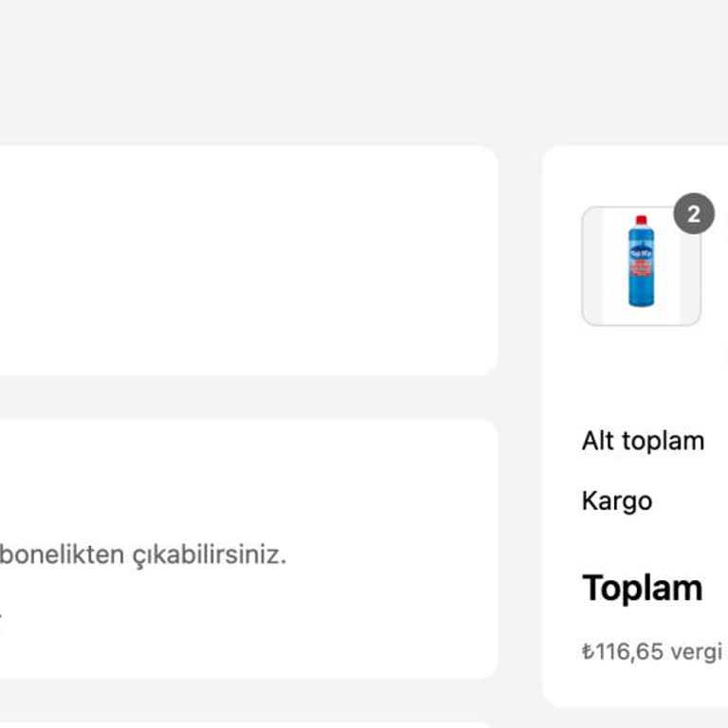Click the "bonelikten çıkabilirsiniz." text
728x728 pixels.
point(142,555)
